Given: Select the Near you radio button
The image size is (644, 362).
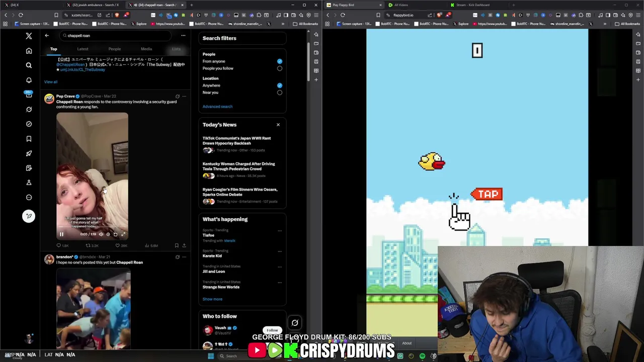Looking at the screenshot, I should click(x=280, y=93).
